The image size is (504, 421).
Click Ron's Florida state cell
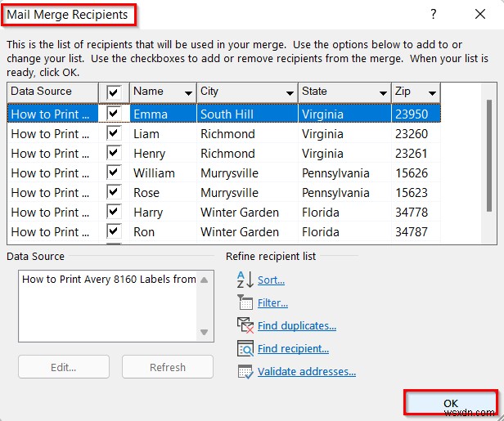tap(345, 231)
